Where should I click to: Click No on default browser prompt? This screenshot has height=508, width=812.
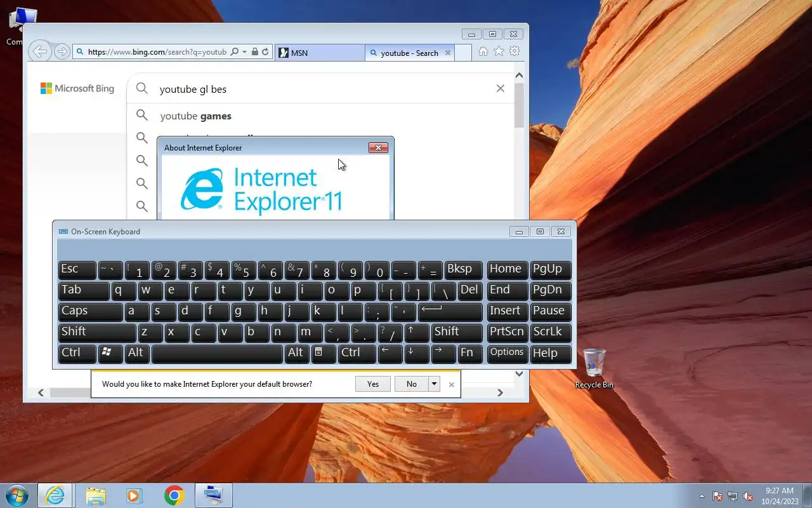412,384
